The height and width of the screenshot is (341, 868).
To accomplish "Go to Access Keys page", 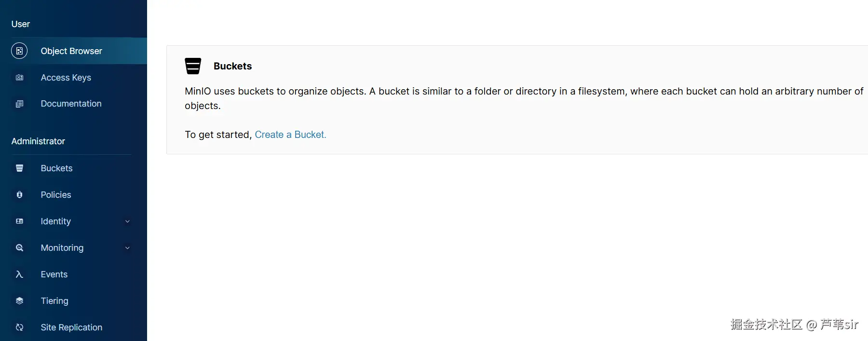I will tap(66, 78).
